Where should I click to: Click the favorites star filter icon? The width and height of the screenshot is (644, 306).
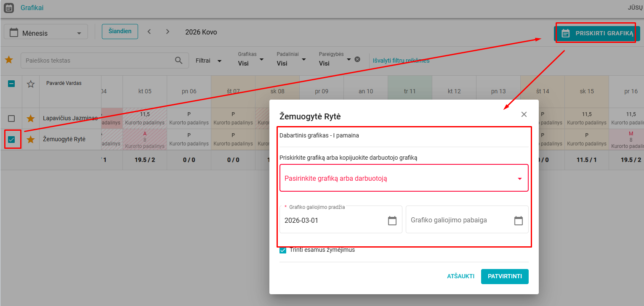(9, 60)
